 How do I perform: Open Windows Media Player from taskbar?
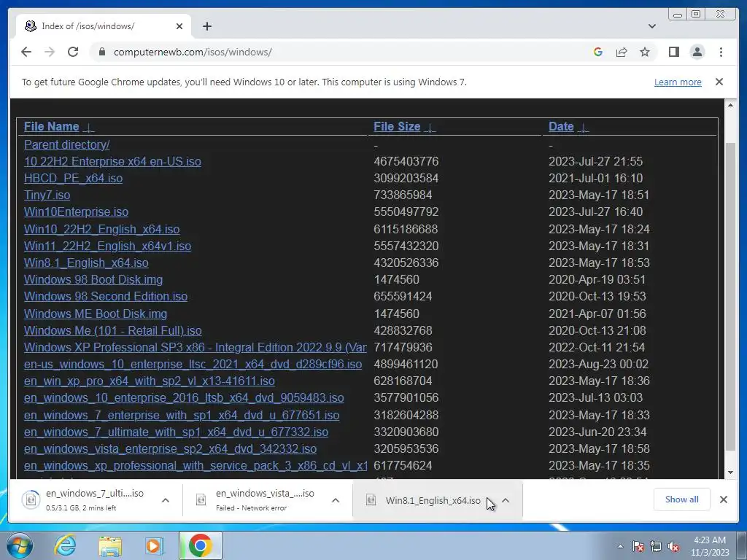coord(153,545)
